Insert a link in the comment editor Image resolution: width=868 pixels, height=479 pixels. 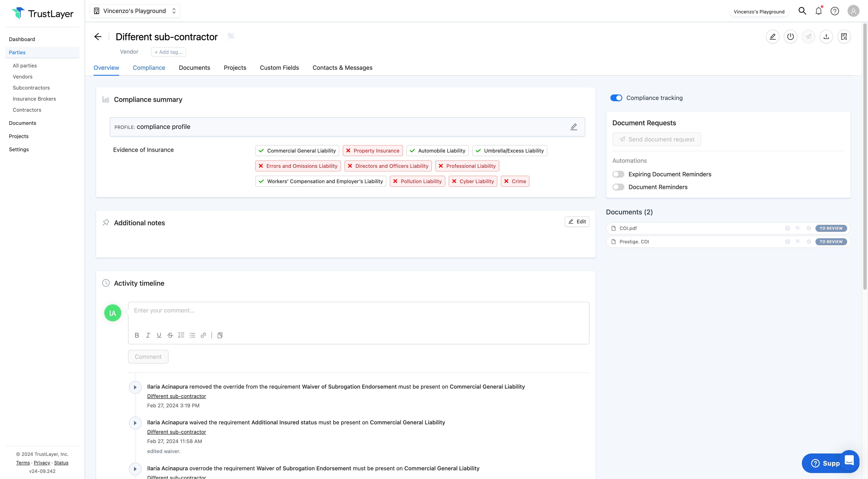[x=203, y=335]
